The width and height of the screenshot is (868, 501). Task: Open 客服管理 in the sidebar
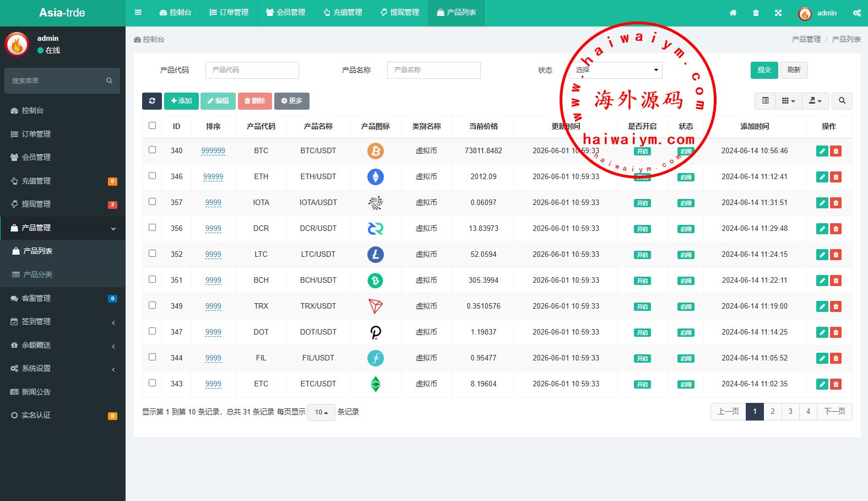pos(63,298)
